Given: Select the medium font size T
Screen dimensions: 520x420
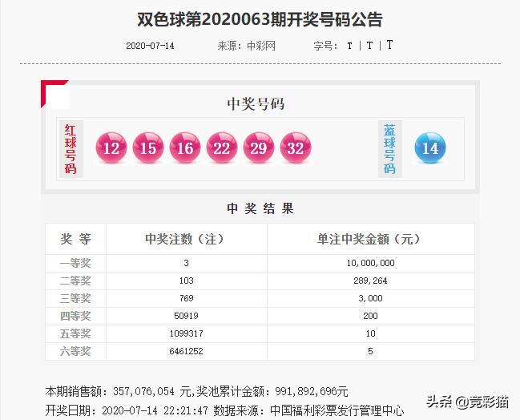Looking at the screenshot, I should click(369, 46).
